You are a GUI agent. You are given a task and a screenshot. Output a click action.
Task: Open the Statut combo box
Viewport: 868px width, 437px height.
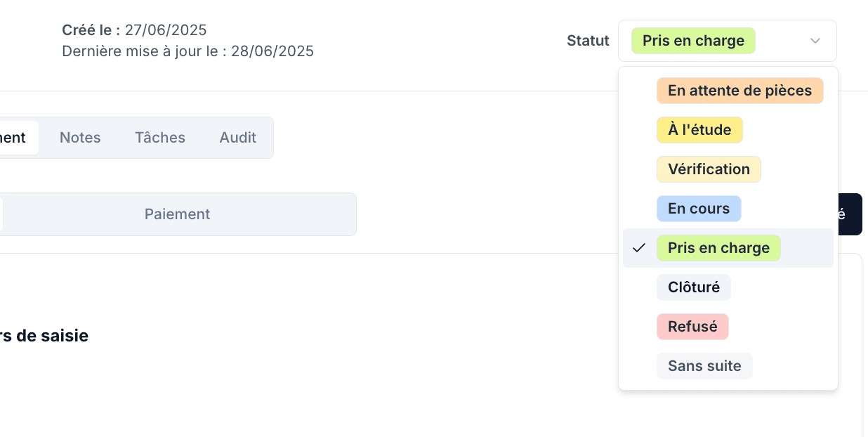727,41
